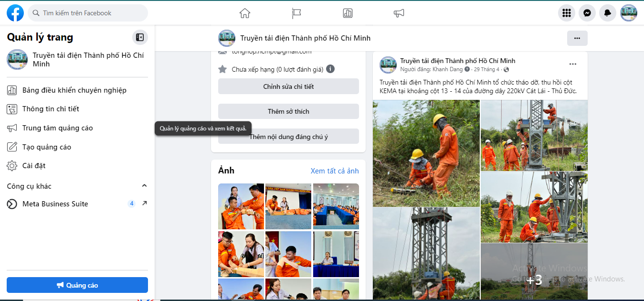Collapse the Quản lý trang sidebar
Screen dimensions: 644x301
[x=140, y=37]
